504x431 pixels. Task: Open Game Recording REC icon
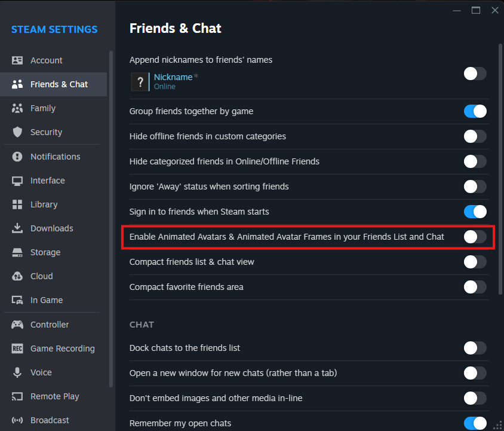point(17,349)
